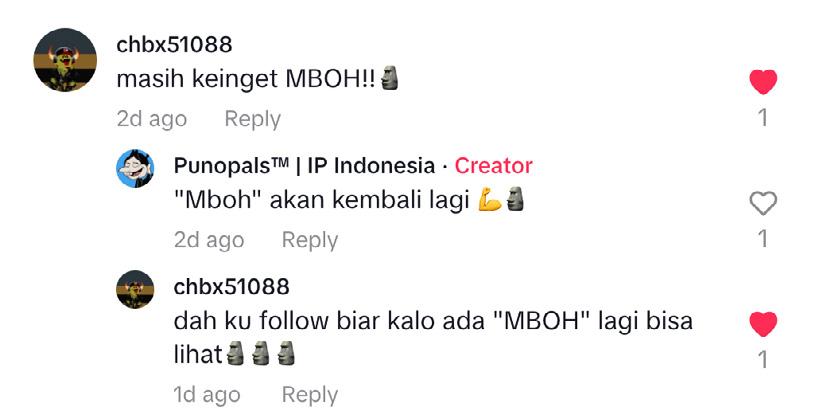The image size is (827, 419).
Task: Open Punopals creator profile avatar
Action: coord(135,168)
